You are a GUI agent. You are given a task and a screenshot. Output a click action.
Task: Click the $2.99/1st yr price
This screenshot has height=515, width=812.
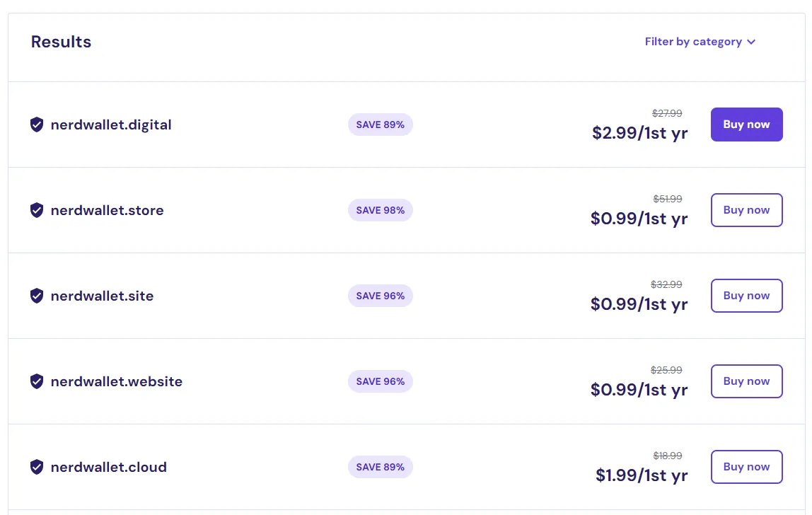click(x=639, y=133)
